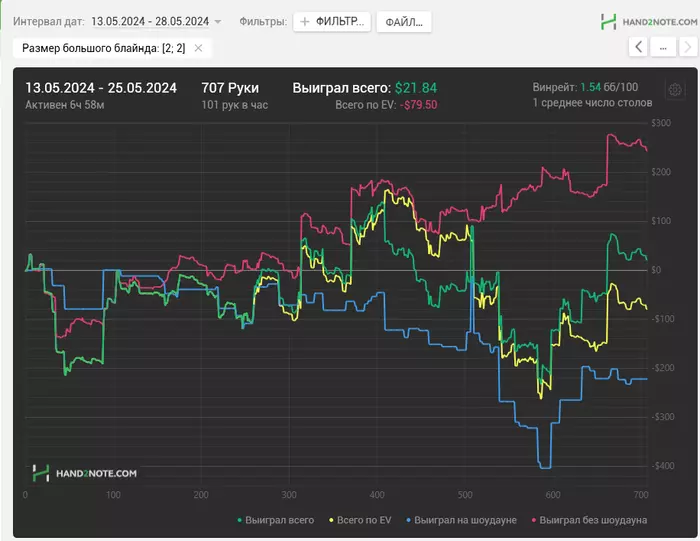700x541 pixels.
Task: Click the 707 Руки hands count
Action: tap(230, 88)
